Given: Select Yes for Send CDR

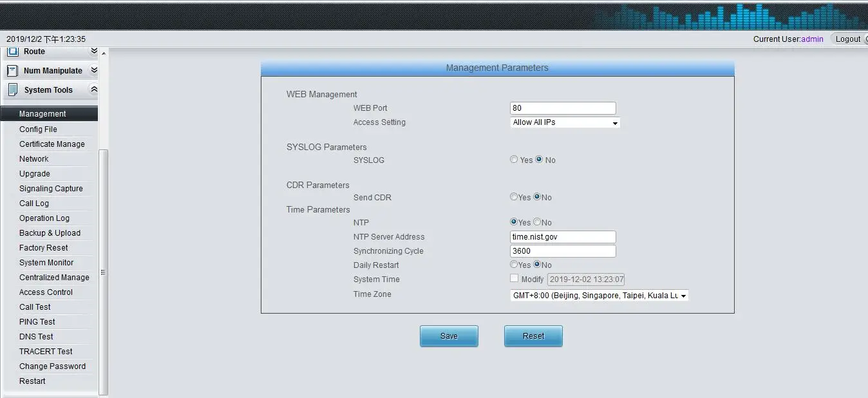Looking at the screenshot, I should pyautogui.click(x=514, y=197).
